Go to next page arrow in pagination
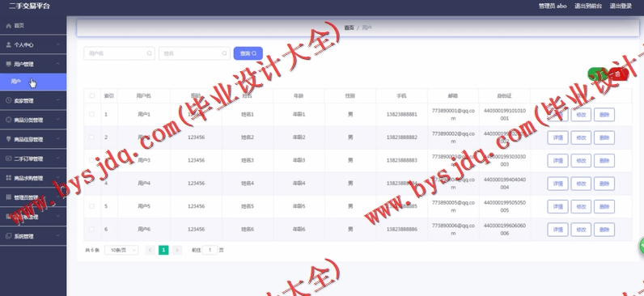Screen dimensions: 644x296 tap(177, 250)
